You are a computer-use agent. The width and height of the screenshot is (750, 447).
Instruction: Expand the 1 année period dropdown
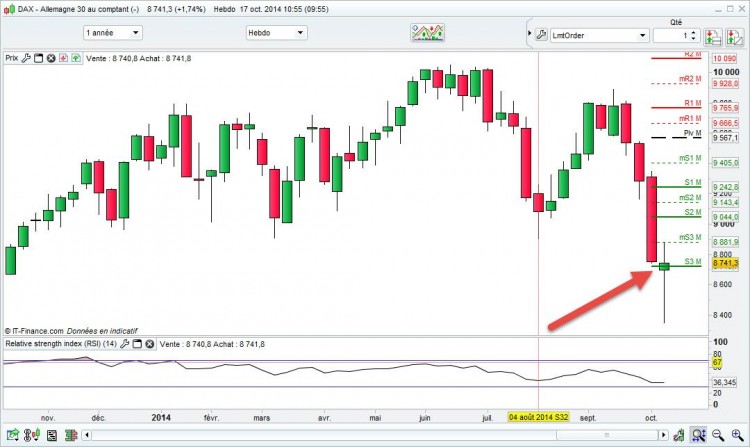(x=113, y=33)
